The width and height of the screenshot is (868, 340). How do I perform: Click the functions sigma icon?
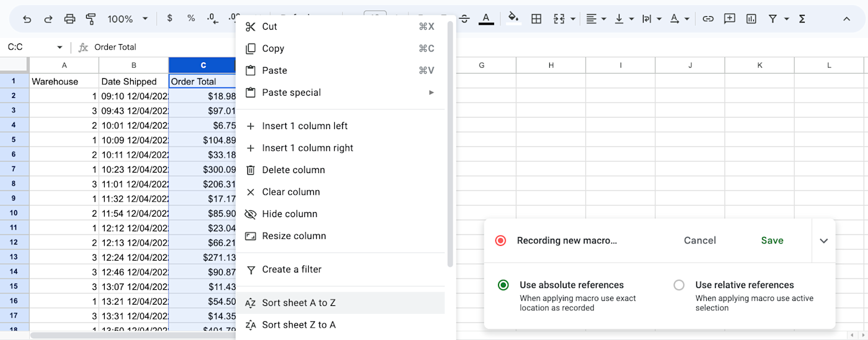(x=802, y=19)
